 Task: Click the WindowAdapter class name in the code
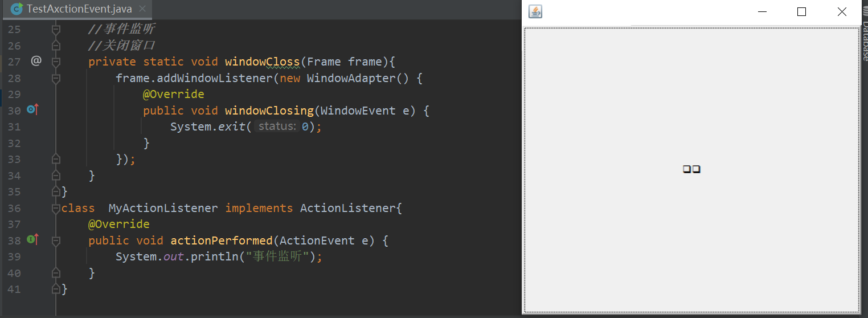351,78
